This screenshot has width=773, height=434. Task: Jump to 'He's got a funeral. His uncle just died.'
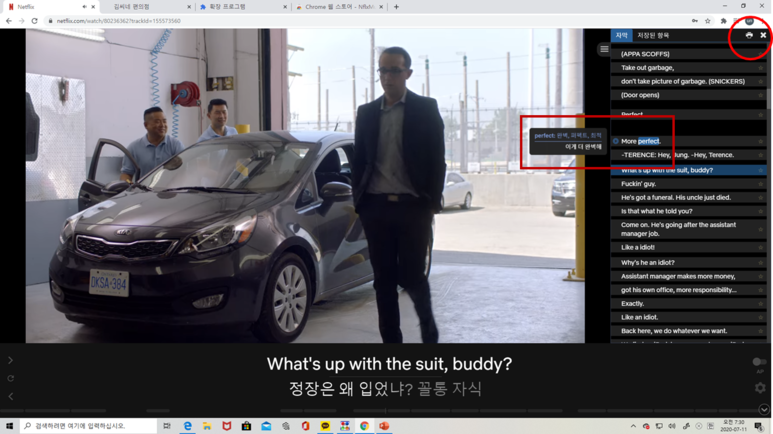[688, 197]
